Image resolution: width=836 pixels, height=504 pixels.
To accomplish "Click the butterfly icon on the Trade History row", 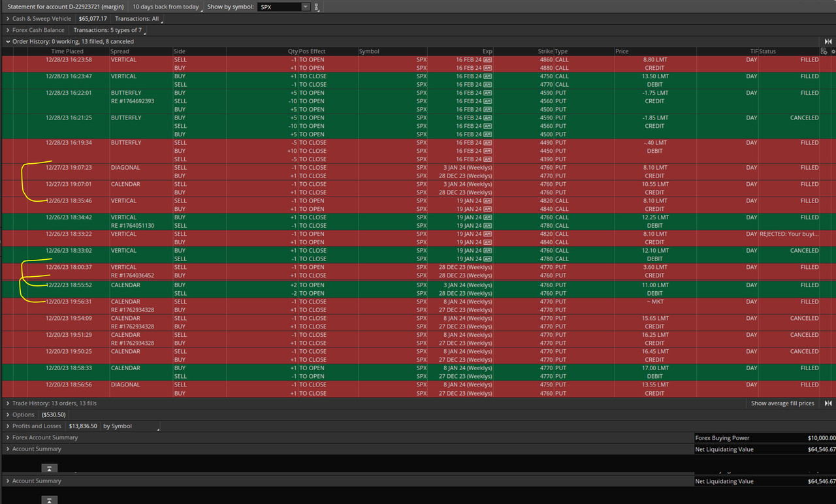I will click(x=828, y=403).
